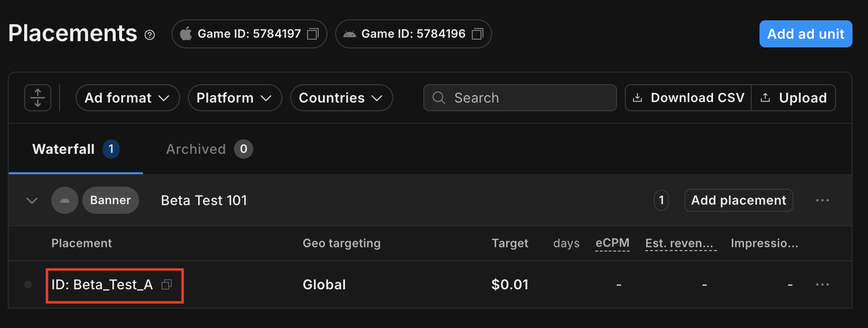The width and height of the screenshot is (868, 328).
Task: Click the help icon beside Placements title
Action: point(150,35)
